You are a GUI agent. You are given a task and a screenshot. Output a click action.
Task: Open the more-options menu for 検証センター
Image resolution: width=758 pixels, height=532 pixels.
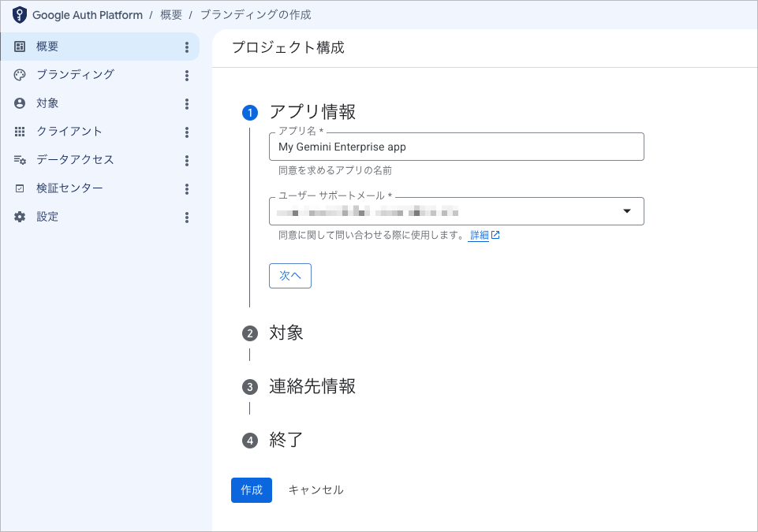187,189
